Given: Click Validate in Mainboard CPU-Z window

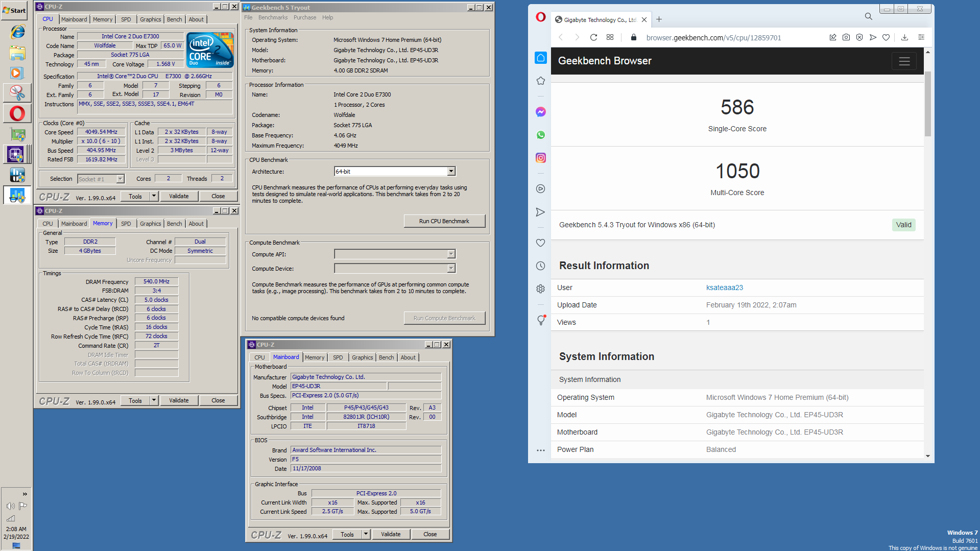Looking at the screenshot, I should coord(391,534).
